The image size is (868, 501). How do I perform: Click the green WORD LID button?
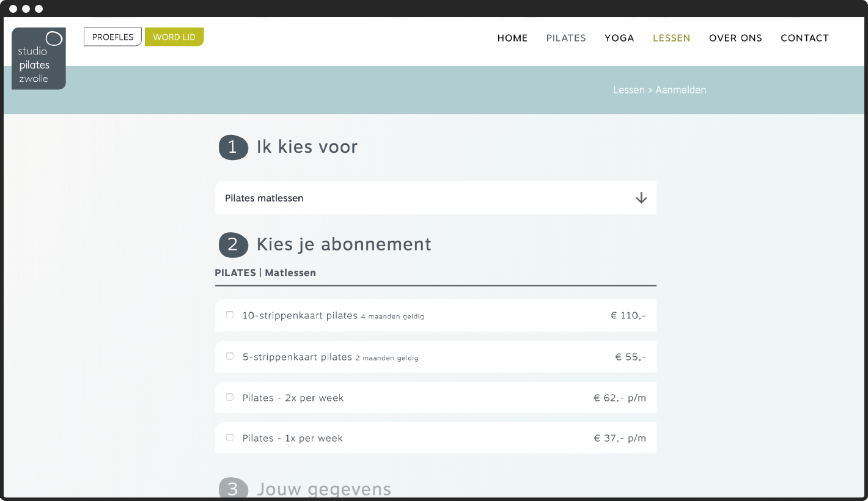[174, 37]
